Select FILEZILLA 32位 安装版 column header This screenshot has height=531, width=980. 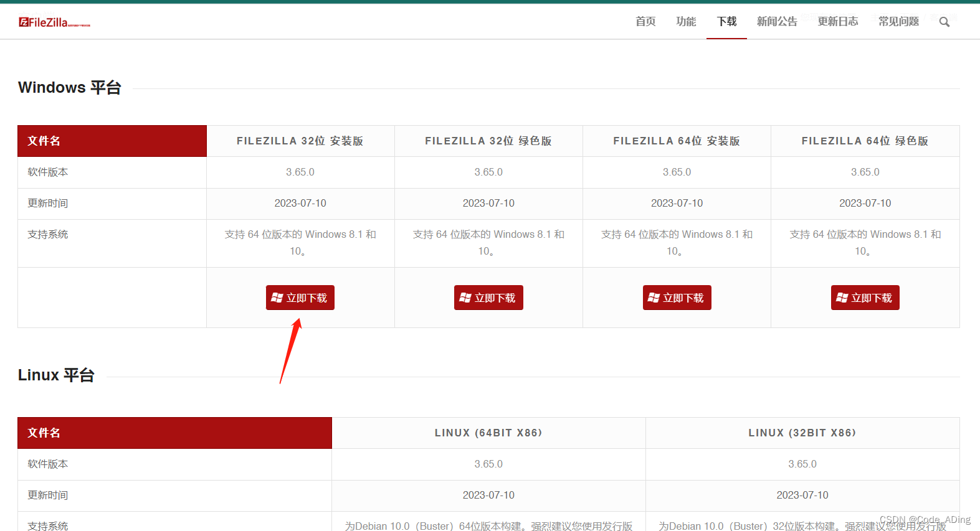pyautogui.click(x=300, y=141)
